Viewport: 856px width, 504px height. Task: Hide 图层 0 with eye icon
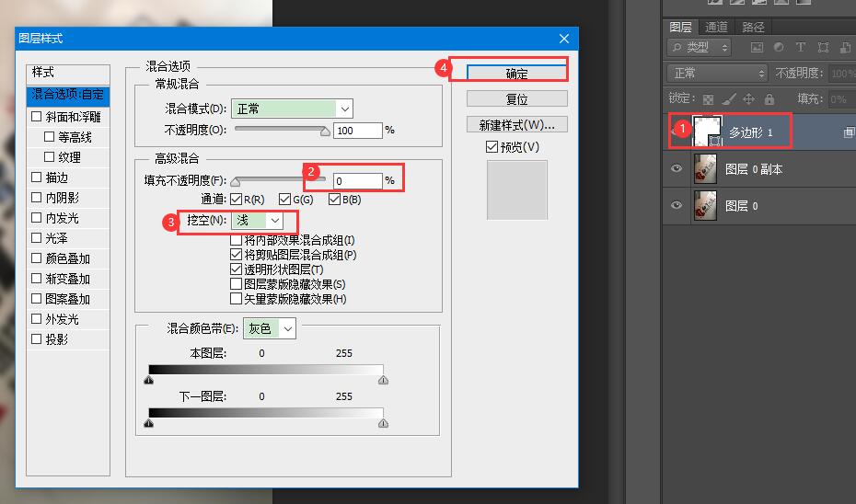click(677, 205)
